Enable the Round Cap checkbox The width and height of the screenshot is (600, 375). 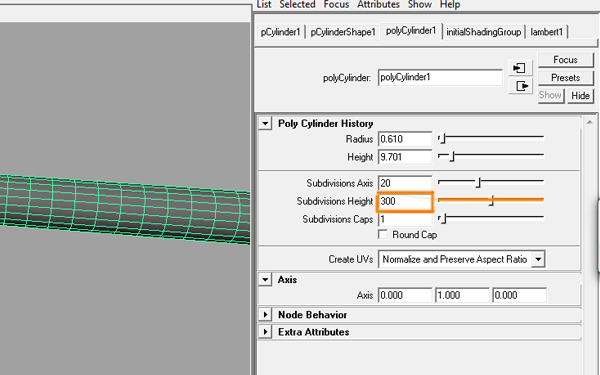(x=383, y=234)
